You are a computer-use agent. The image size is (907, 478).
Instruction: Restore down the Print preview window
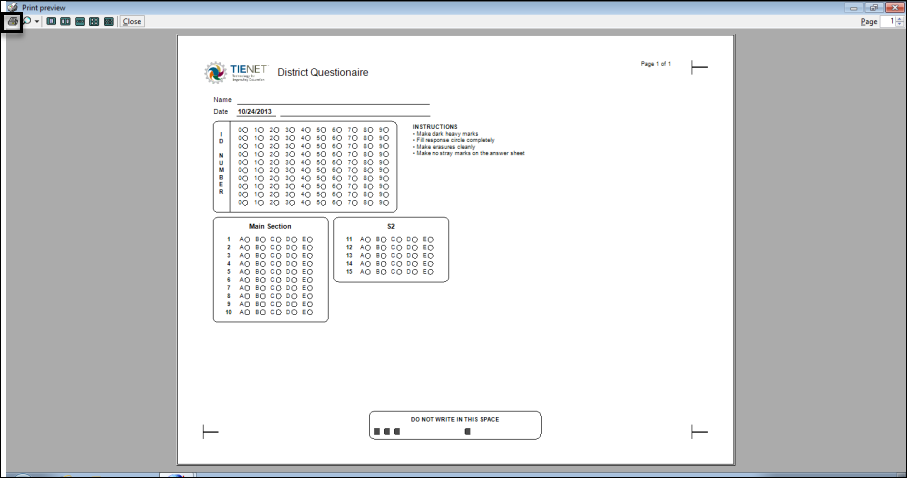coord(873,6)
